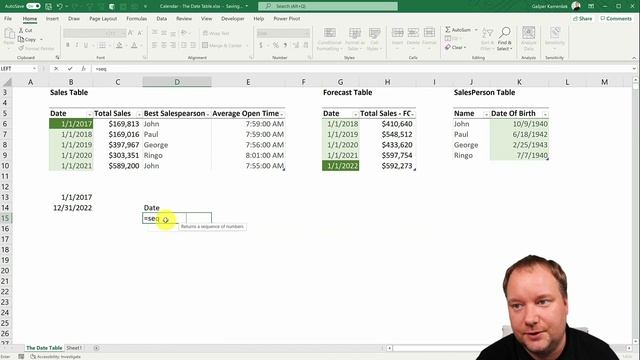The height and width of the screenshot is (360, 640).
Task: Cancel formula entry with X icon
Action: click(56, 69)
